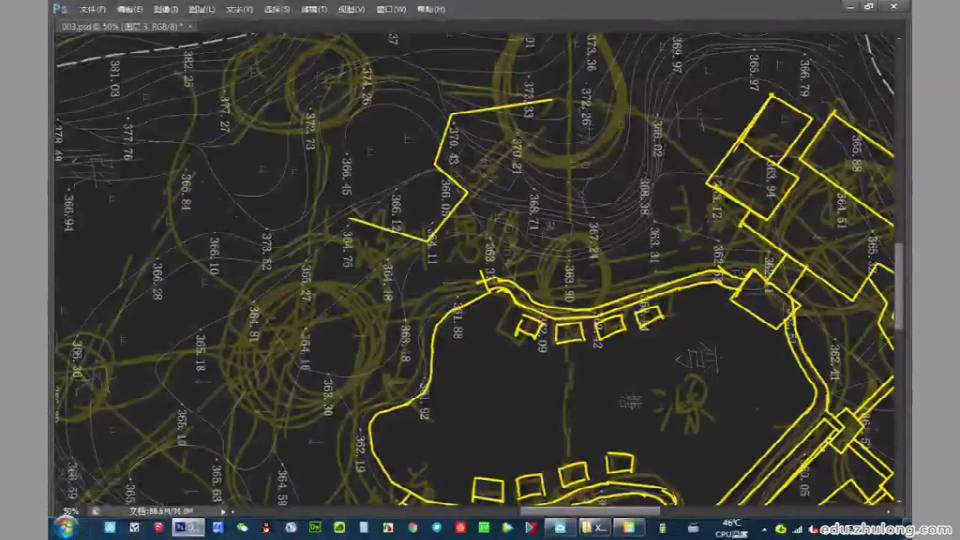Screen dimensions: 960x540
Task: Open WeChat from the taskbar
Action: tap(242, 527)
